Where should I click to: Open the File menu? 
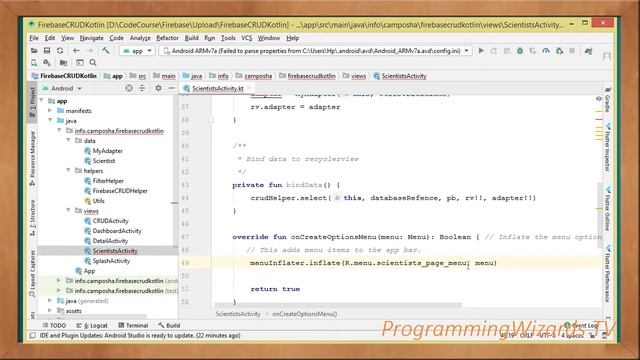[34, 38]
